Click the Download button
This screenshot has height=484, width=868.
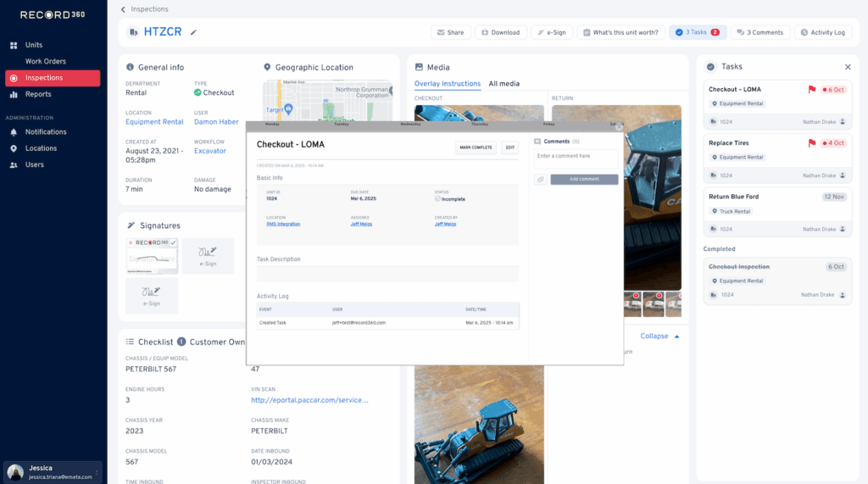coord(500,33)
